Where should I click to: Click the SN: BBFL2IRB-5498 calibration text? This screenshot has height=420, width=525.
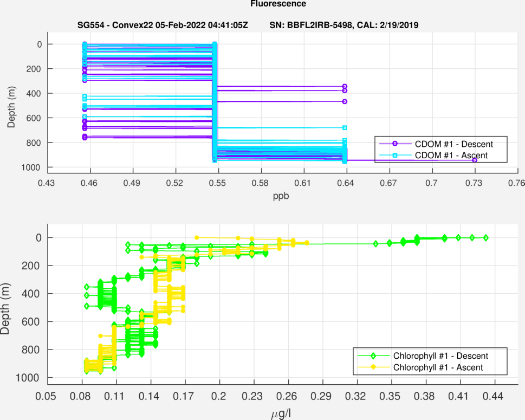pyautogui.click(x=343, y=25)
